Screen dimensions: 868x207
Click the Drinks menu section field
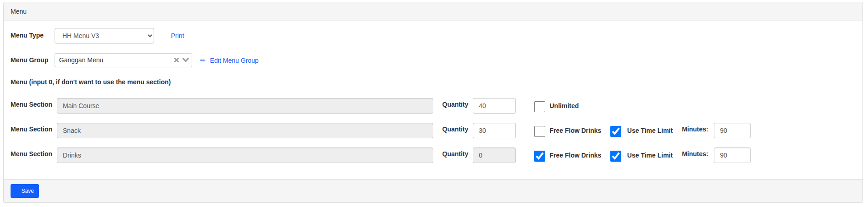245,155
